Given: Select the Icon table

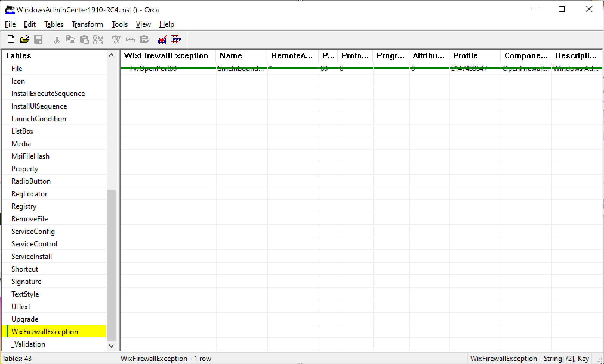Looking at the screenshot, I should (x=54, y=81).
